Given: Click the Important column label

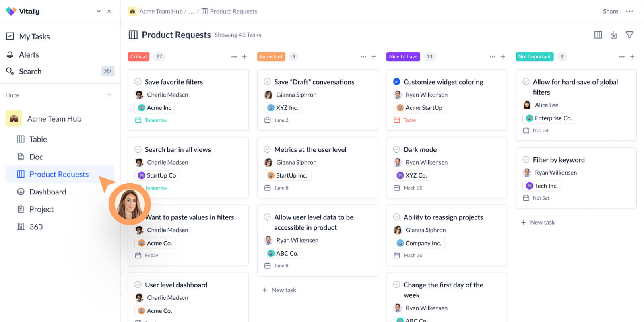Looking at the screenshot, I should (271, 57).
